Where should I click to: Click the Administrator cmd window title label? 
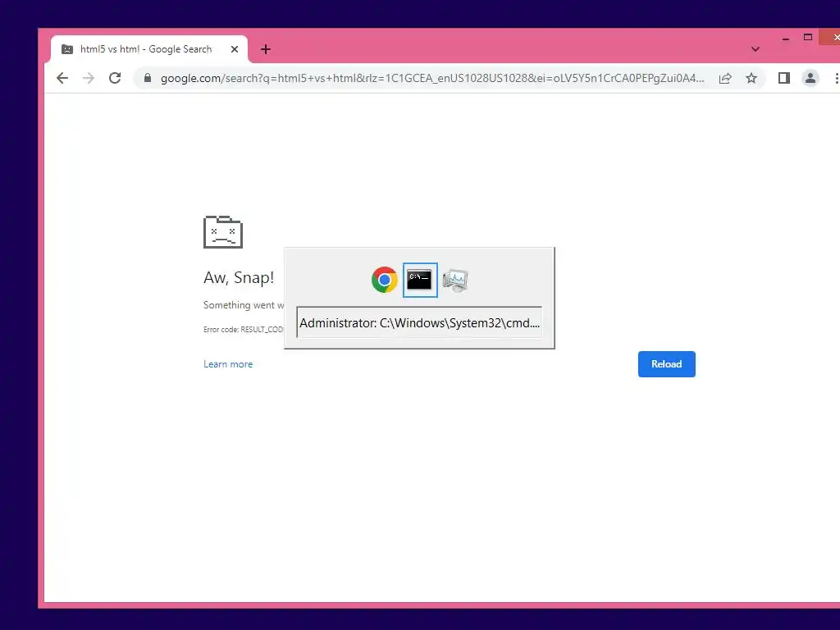pos(419,322)
